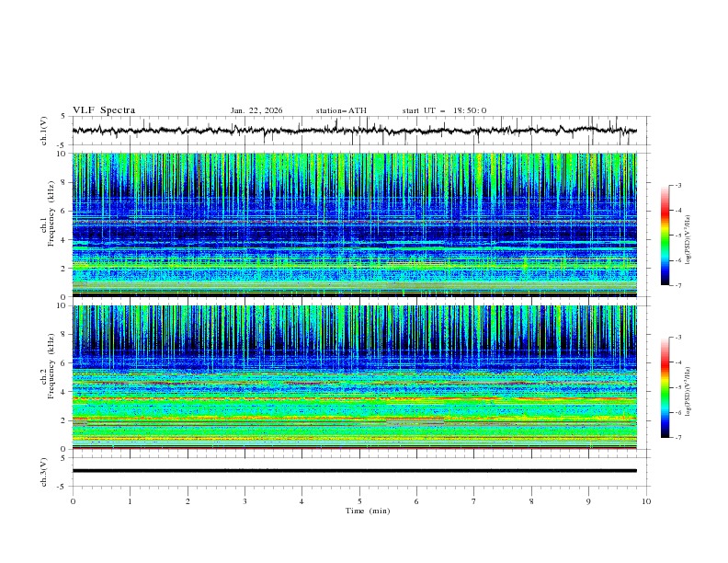Click the "-4" label on ch.2 colorbar
Image resolution: width=728 pixels, height=563 pixels.
tap(678, 362)
